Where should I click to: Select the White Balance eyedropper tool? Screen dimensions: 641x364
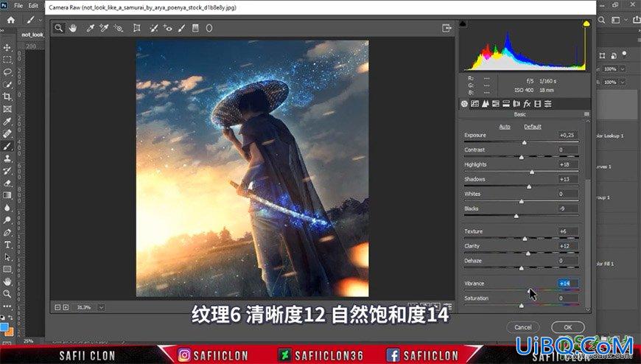click(91, 28)
